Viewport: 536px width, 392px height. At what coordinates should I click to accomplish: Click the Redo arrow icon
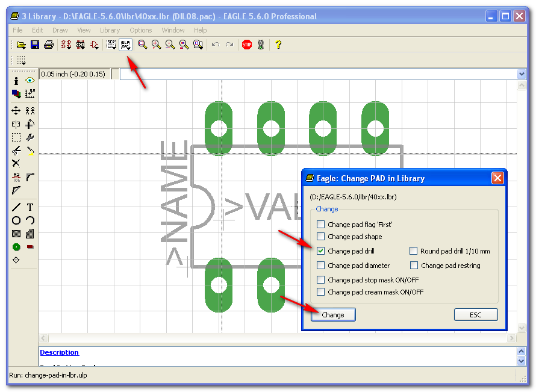click(x=229, y=45)
